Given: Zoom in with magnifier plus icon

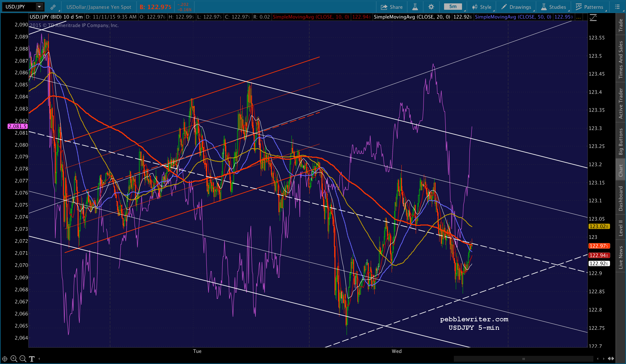Looking at the screenshot, I should click(14, 359).
